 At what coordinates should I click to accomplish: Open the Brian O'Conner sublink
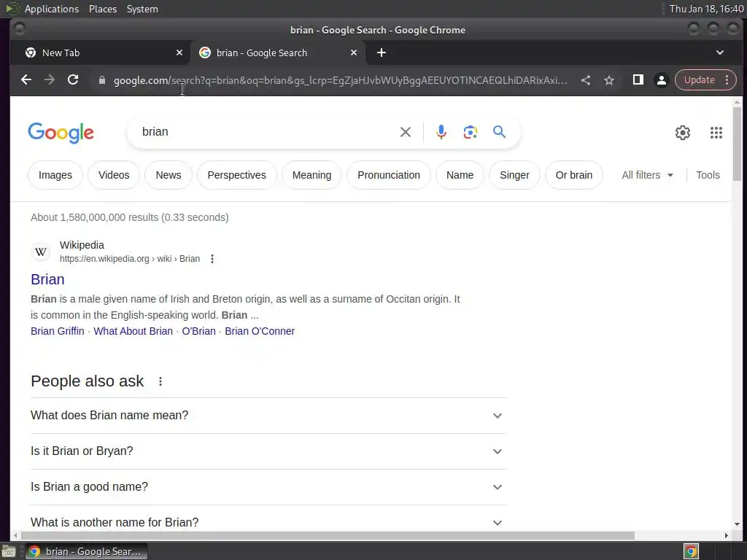coord(260,331)
